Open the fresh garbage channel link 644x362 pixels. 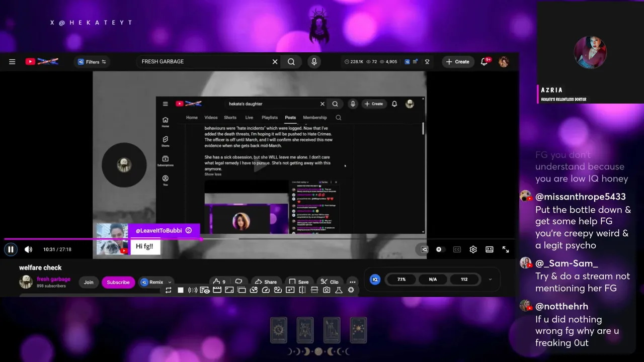pos(53,279)
